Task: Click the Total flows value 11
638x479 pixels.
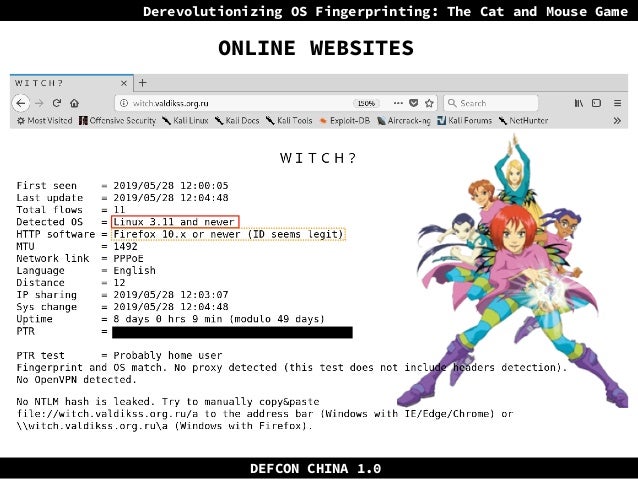Action: (119, 210)
